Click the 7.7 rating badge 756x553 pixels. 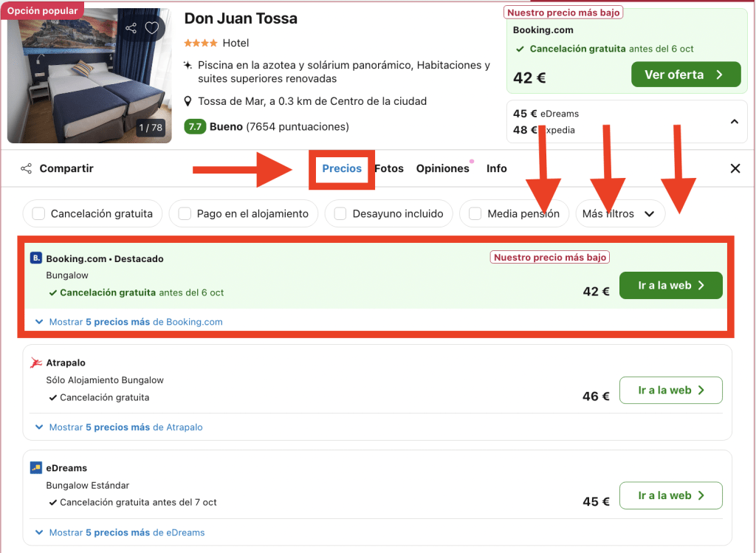[x=195, y=127]
